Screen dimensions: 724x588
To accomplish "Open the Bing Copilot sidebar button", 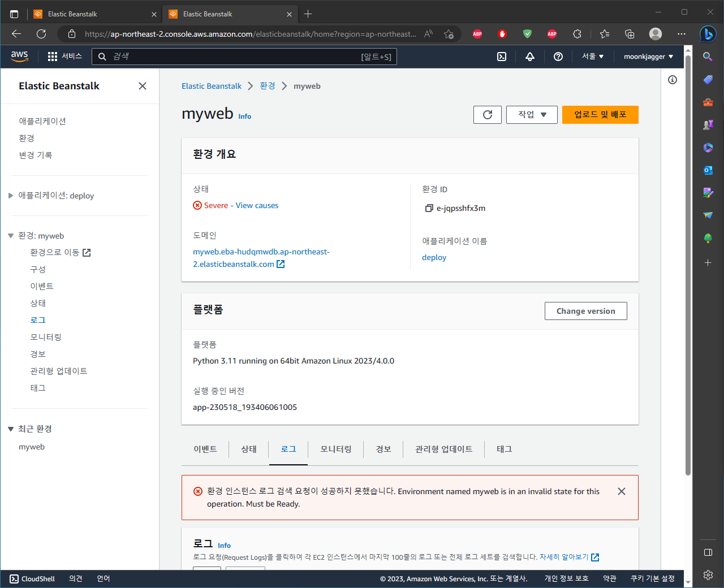I will 708,34.
